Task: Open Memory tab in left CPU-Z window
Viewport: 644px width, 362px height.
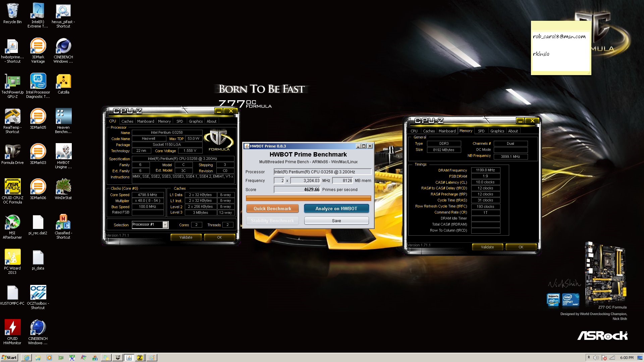Action: [164, 121]
